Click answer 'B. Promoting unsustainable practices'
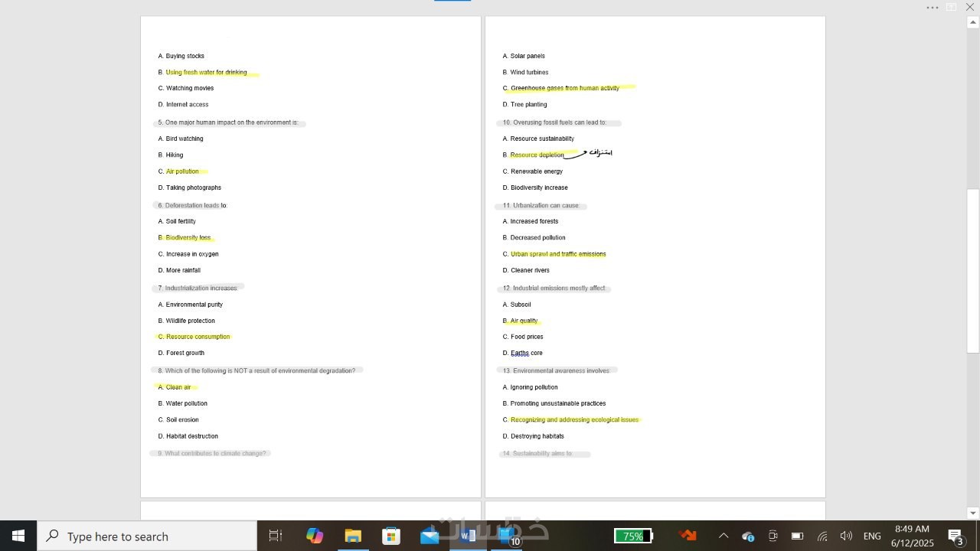This screenshot has height=551, width=980. [x=554, y=403]
